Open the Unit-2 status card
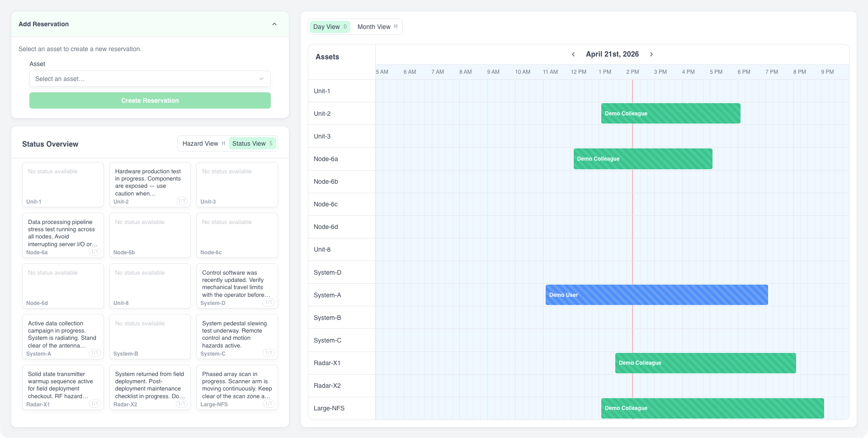868x438 pixels. tap(150, 185)
